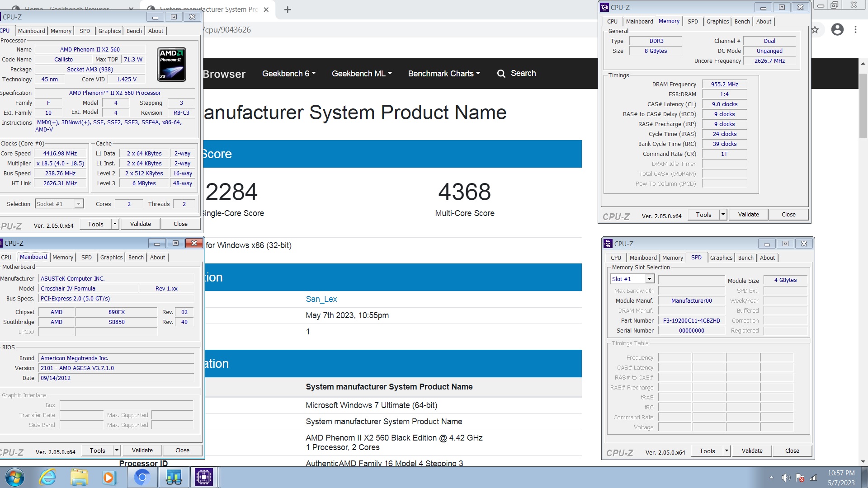Open CPU tab in SPD window

(x=616, y=258)
